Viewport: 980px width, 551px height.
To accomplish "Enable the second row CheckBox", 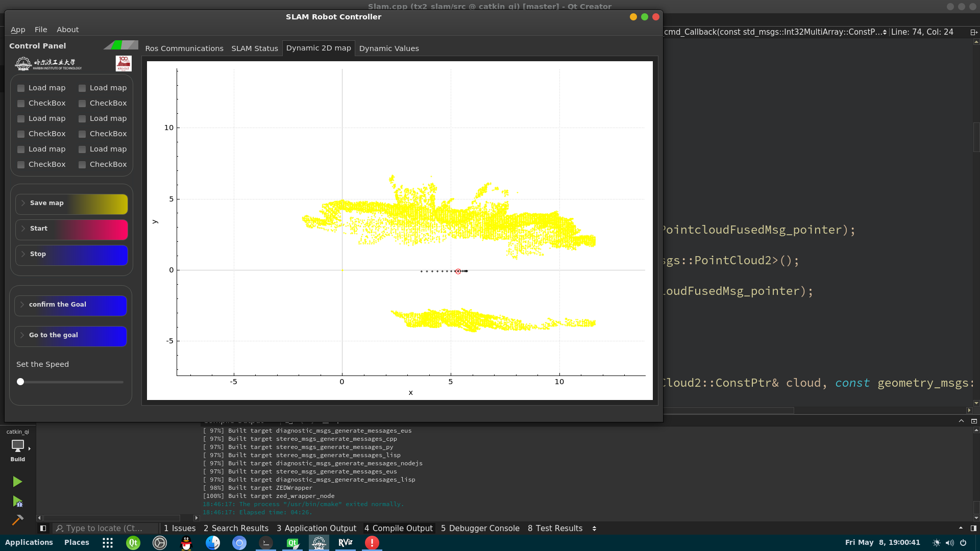I will 20,103.
